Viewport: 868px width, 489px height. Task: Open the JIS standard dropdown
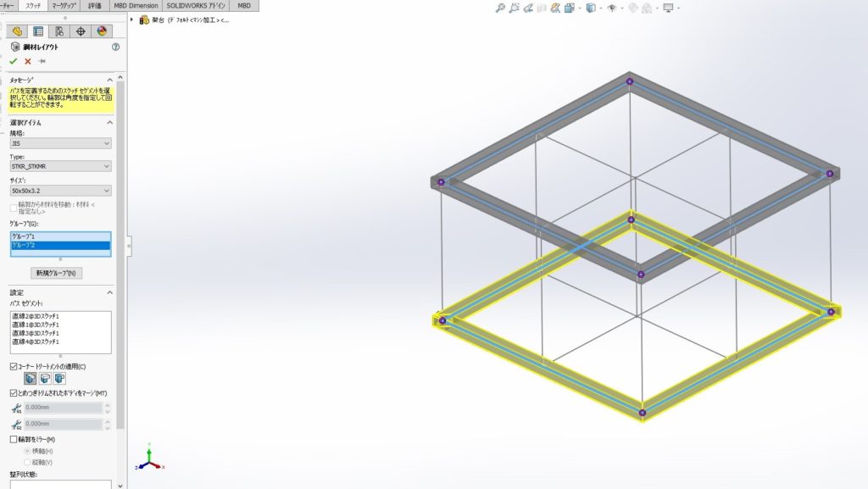[60, 143]
